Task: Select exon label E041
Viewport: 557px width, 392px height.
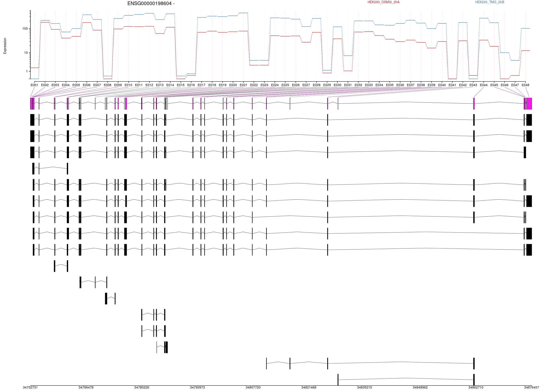Action: tap(452, 85)
